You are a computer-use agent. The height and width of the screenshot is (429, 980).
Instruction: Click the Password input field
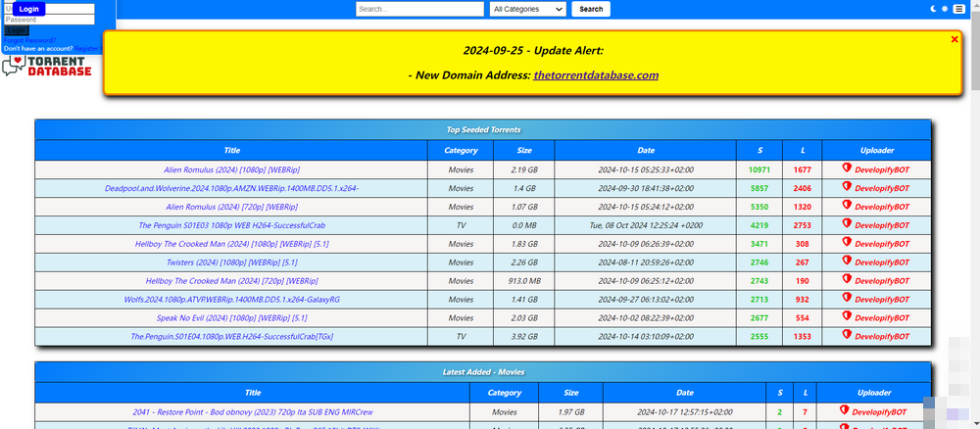pyautogui.click(x=49, y=20)
